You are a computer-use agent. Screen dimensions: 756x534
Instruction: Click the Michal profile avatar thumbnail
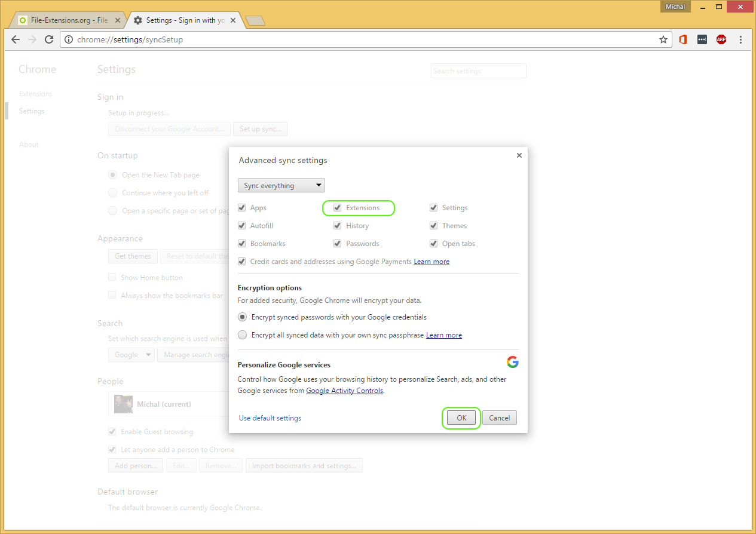coord(123,404)
